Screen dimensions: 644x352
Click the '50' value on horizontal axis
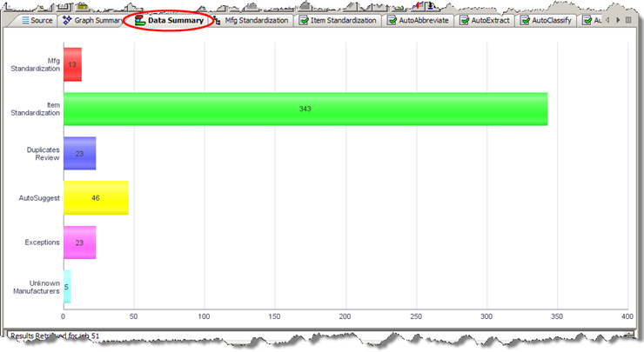click(x=133, y=316)
